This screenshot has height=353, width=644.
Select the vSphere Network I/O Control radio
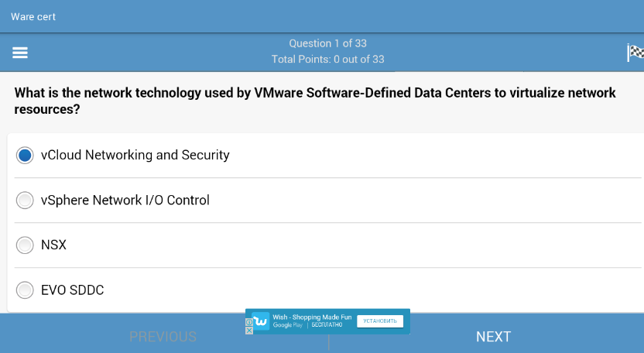click(25, 200)
